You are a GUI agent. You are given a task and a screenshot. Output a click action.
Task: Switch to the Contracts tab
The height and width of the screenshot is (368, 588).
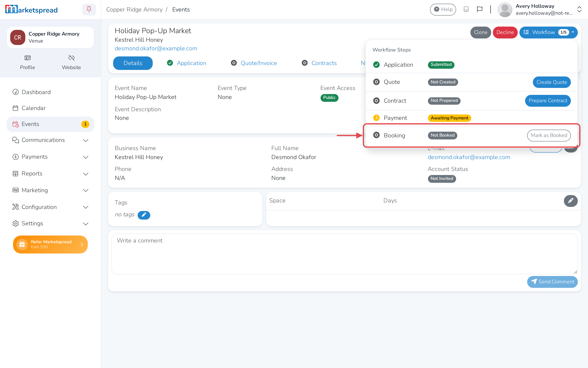(319, 63)
